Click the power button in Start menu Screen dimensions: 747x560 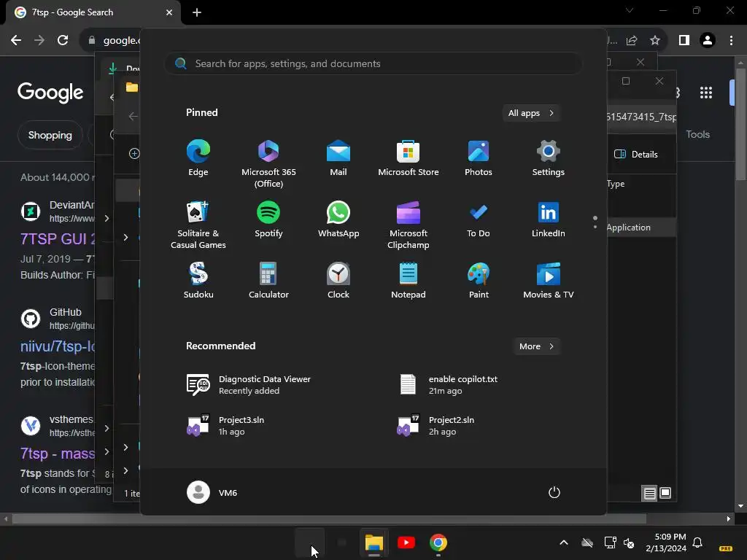pos(554,492)
